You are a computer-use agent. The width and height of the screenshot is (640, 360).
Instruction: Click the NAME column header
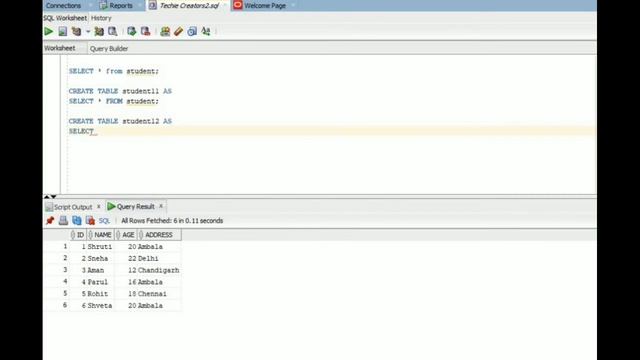click(100, 235)
